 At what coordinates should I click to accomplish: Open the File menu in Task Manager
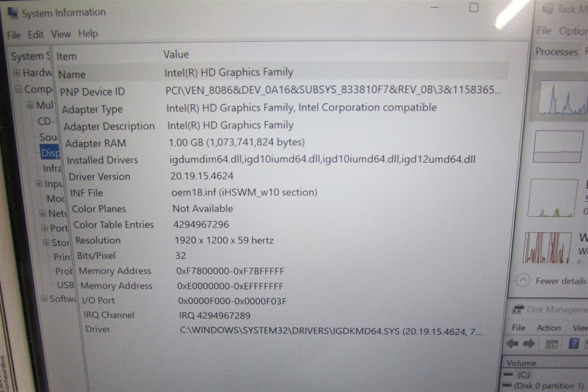pyautogui.click(x=544, y=31)
